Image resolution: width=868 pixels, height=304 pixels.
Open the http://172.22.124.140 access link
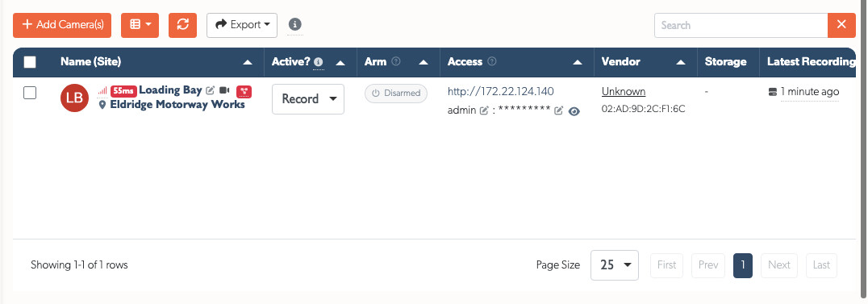(x=501, y=91)
